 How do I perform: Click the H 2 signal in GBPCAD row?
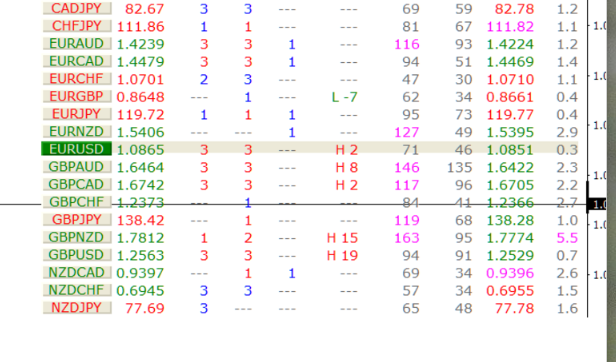point(347,185)
